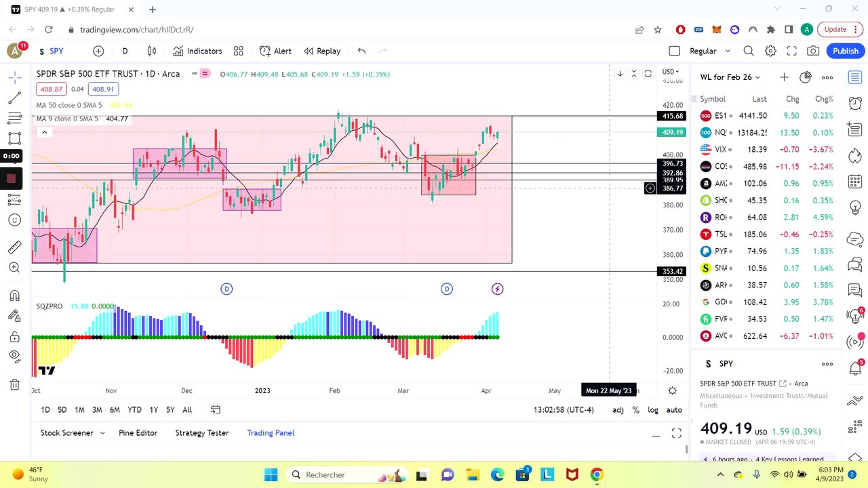Toggle stay in drawing mode pencil-lock
Image resolution: width=868 pixels, height=488 pixels.
coord(14,316)
